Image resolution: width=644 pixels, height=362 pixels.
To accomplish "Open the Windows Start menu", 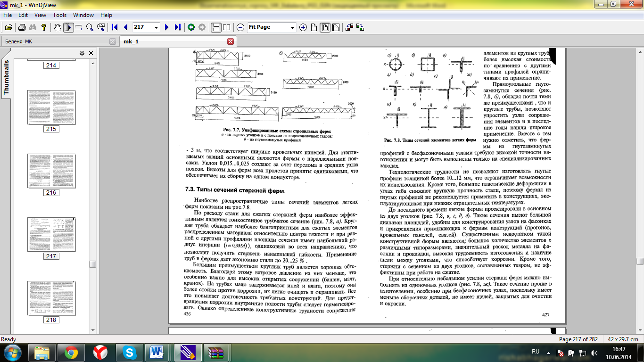I will [13, 352].
